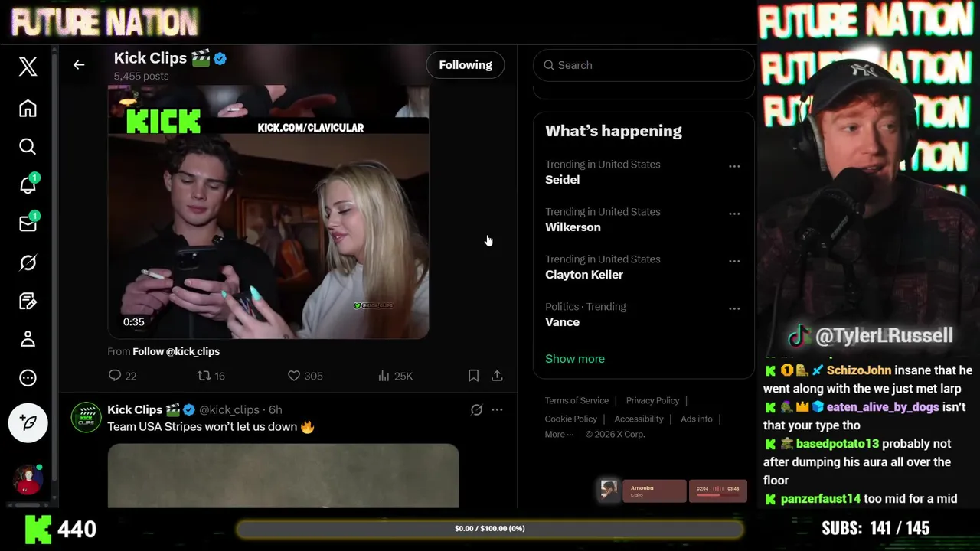This screenshot has height=551, width=980.
Task: Open account avatar at sidebar bottom
Action: click(28, 480)
